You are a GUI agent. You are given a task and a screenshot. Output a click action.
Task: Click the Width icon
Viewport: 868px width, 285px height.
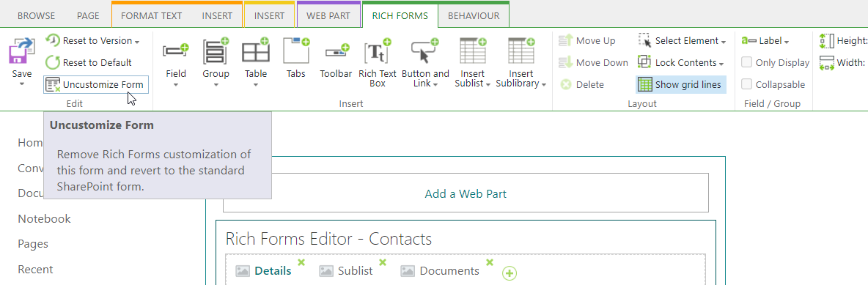(826, 62)
